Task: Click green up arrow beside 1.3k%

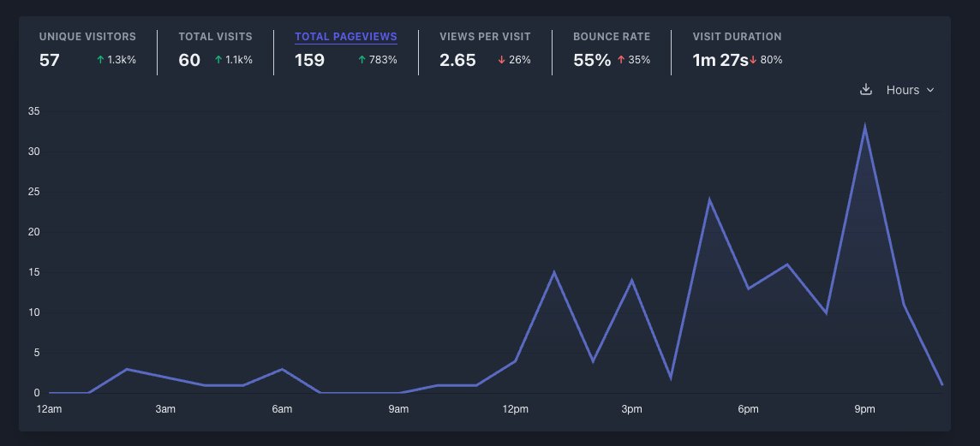Action: click(100, 60)
